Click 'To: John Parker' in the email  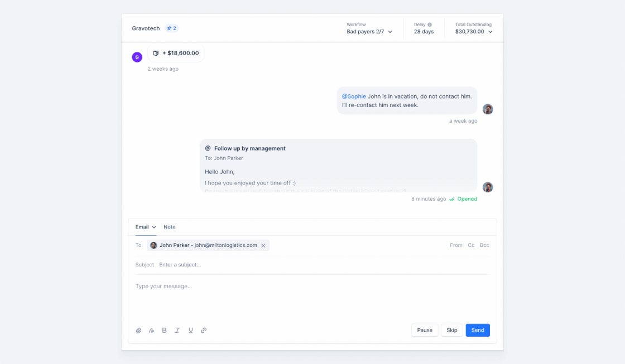224,158
